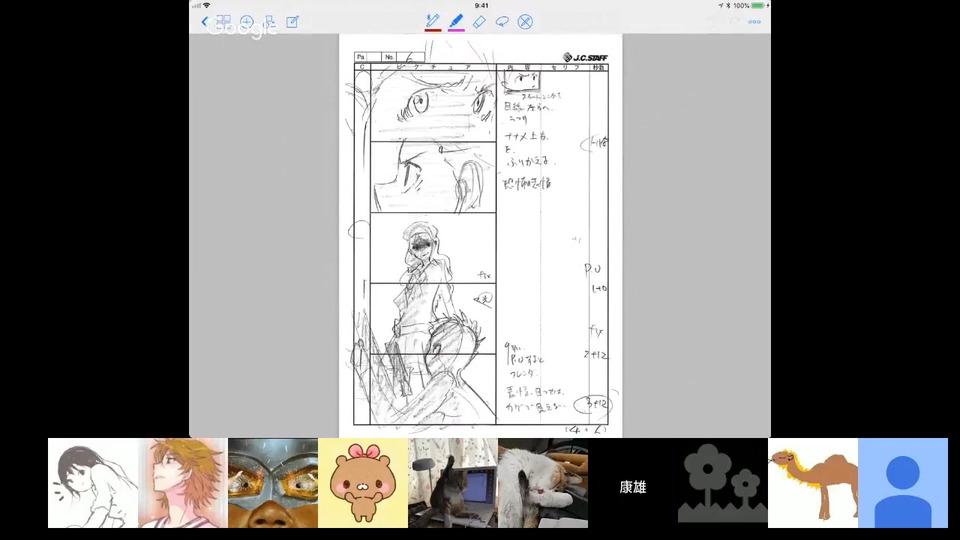Select the sleeping cat participant tile
This screenshot has height=540, width=960.
point(543,483)
